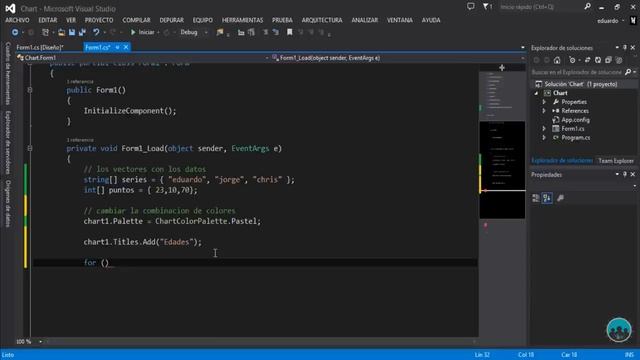Start debugging with the Iniciar button
The image size is (640, 360).
[142, 32]
